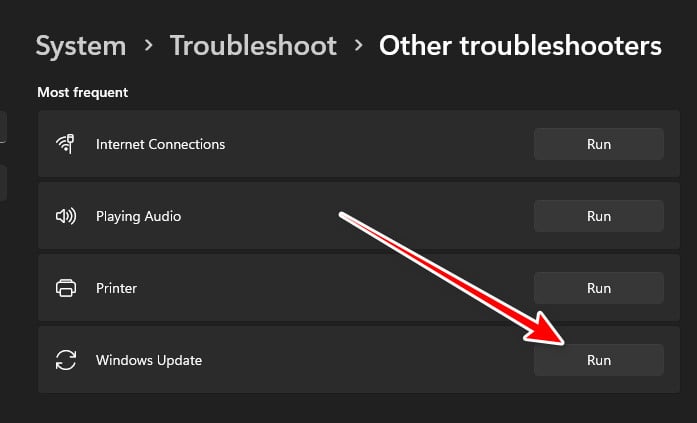
Task: Run the Playing Audio troubleshooter
Action: click(x=598, y=216)
